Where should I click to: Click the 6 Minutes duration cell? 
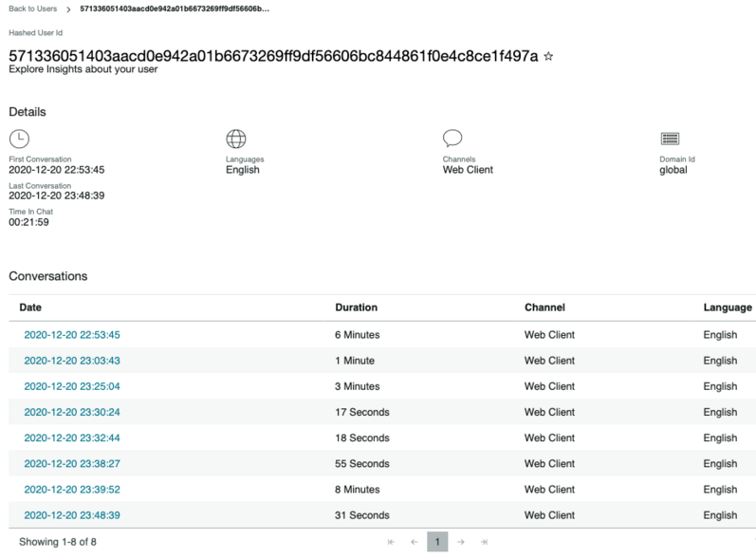(x=358, y=335)
